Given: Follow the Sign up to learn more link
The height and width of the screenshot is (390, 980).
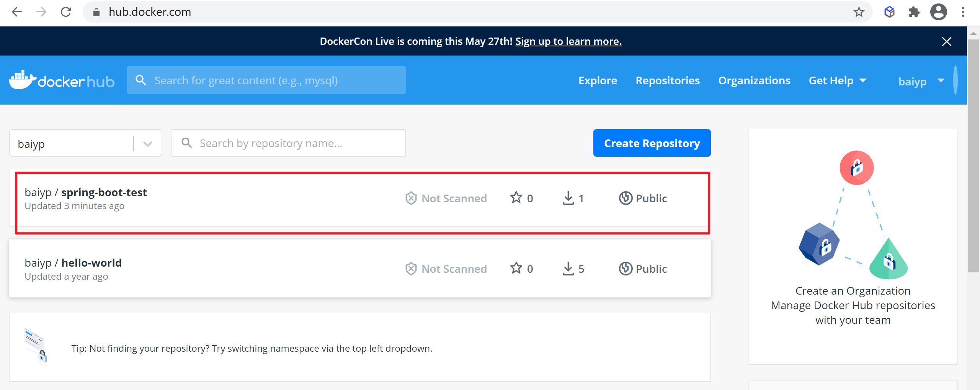Looking at the screenshot, I should 568,41.
